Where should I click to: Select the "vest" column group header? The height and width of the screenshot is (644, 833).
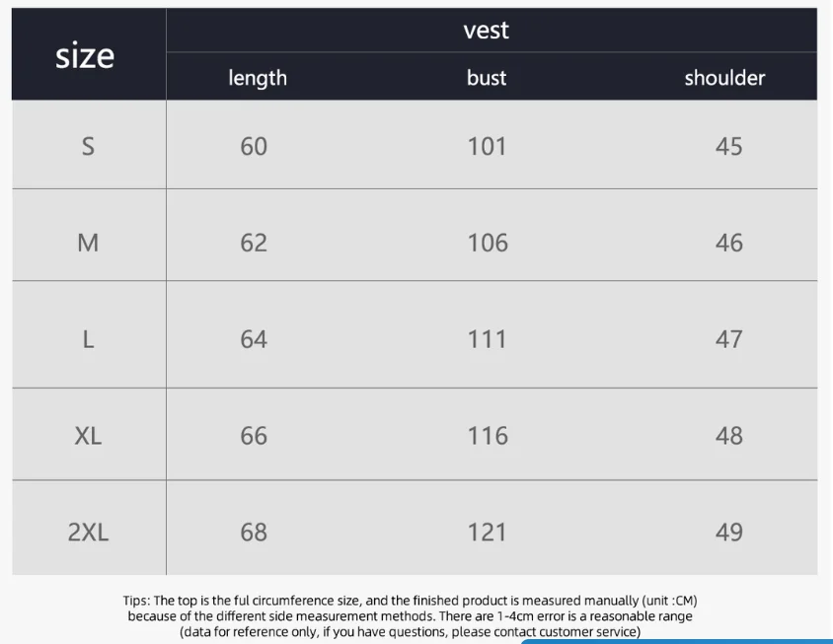tap(486, 31)
